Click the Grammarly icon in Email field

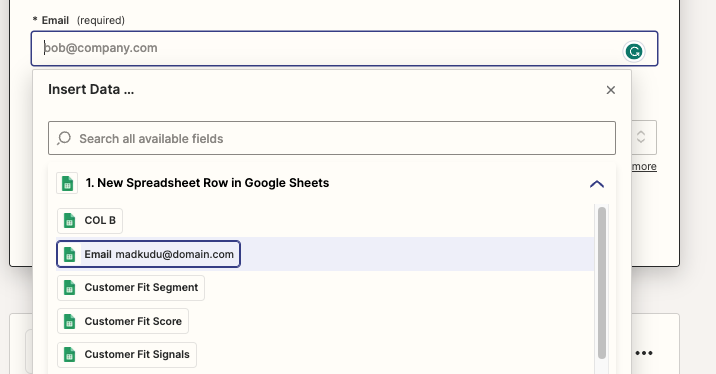(634, 52)
